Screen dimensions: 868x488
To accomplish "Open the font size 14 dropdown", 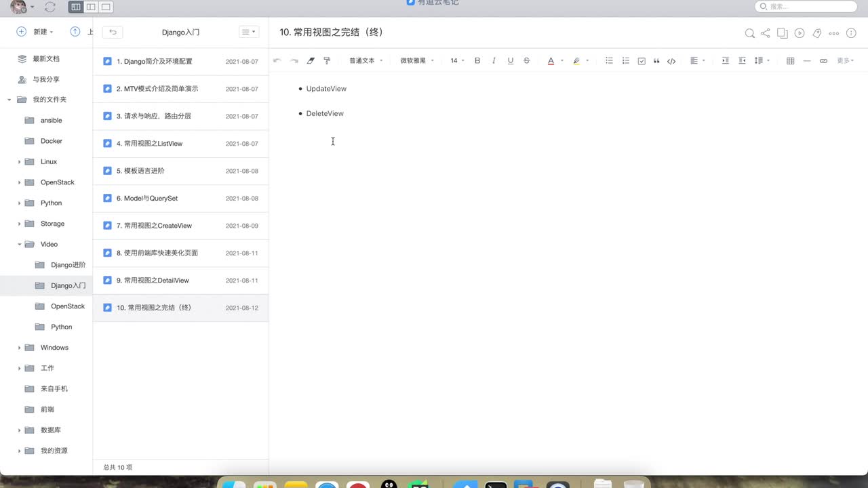I will click(458, 60).
